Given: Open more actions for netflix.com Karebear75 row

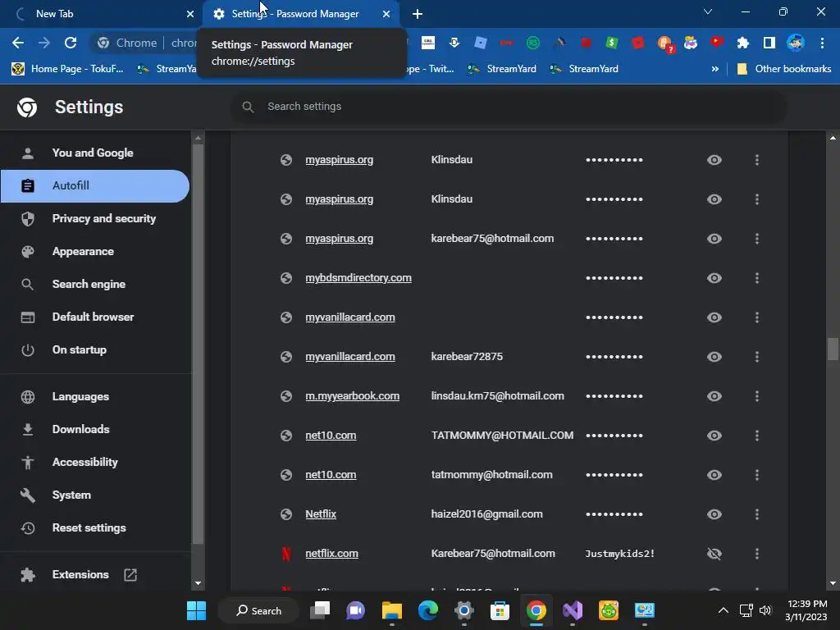Looking at the screenshot, I should [757, 554].
